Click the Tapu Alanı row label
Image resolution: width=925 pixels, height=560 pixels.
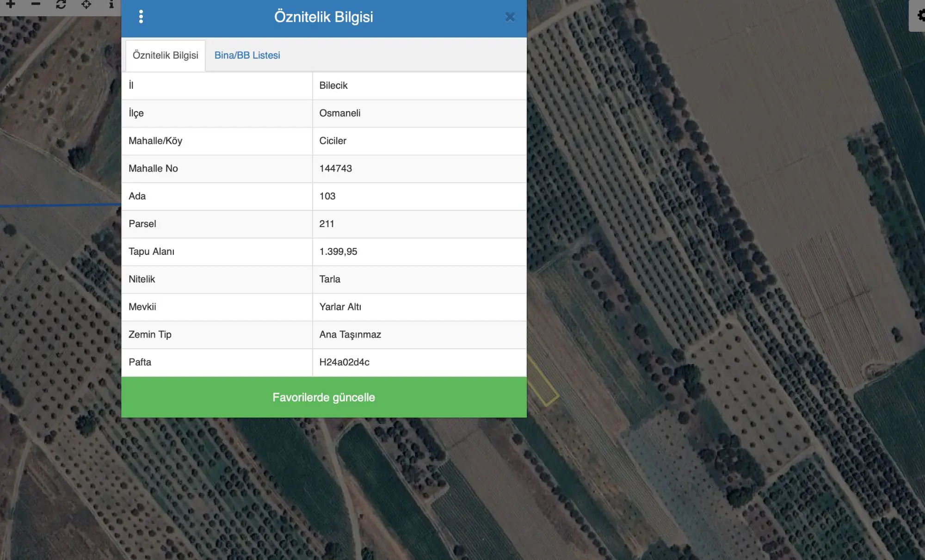pos(151,252)
